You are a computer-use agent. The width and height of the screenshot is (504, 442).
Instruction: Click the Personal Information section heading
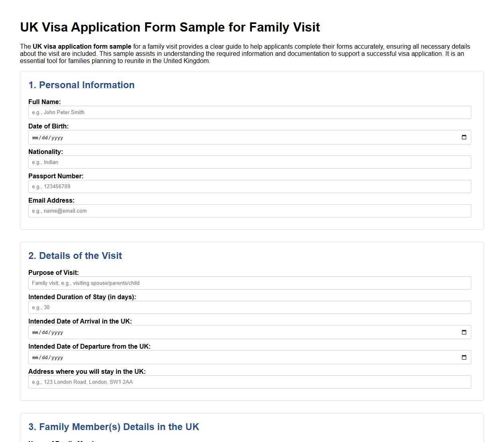click(x=81, y=85)
